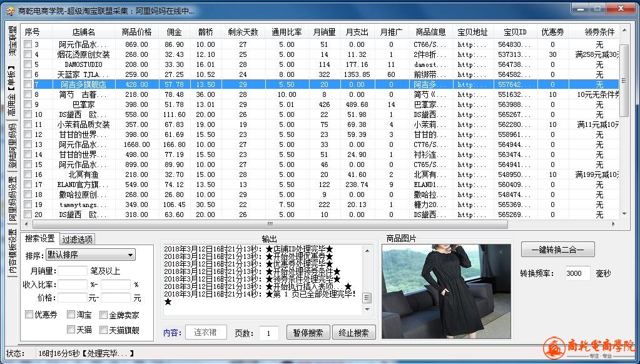Open the 内容模板设置 side tab
Screen dimensions: 640x364
pyautogui.click(x=13, y=252)
